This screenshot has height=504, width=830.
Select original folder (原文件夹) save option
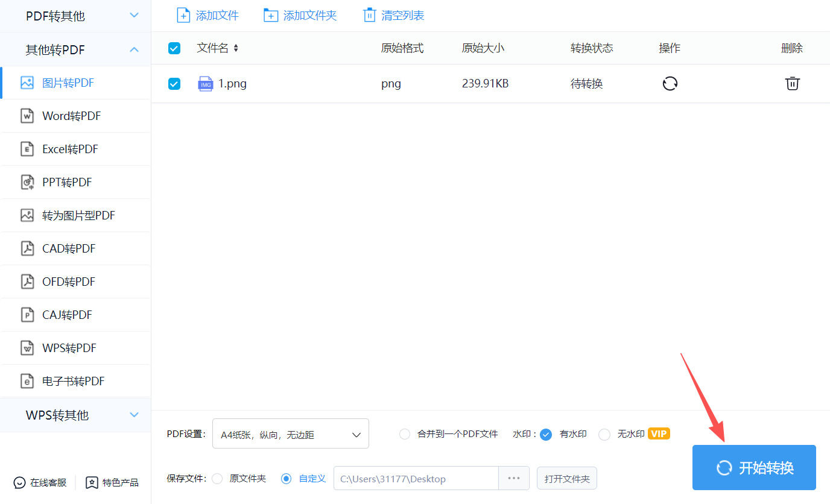coord(218,479)
